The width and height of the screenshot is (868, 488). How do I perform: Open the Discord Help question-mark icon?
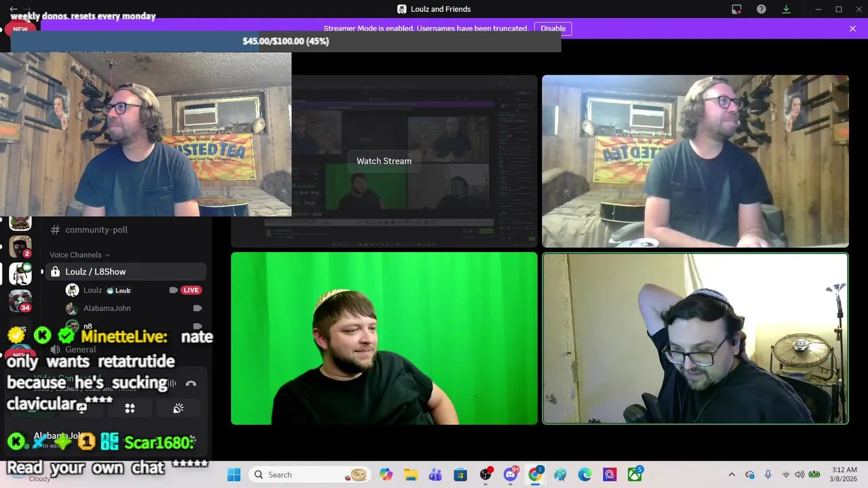coord(762,9)
